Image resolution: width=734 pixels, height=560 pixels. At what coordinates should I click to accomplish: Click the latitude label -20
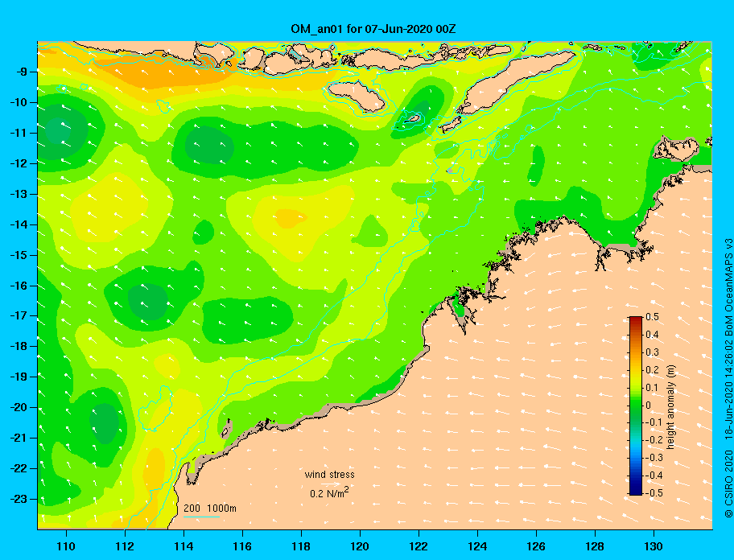[19, 407]
